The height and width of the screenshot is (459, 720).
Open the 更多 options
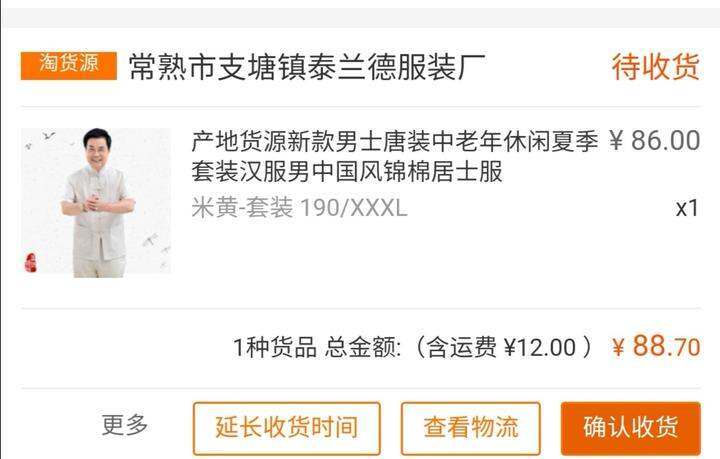(x=125, y=425)
